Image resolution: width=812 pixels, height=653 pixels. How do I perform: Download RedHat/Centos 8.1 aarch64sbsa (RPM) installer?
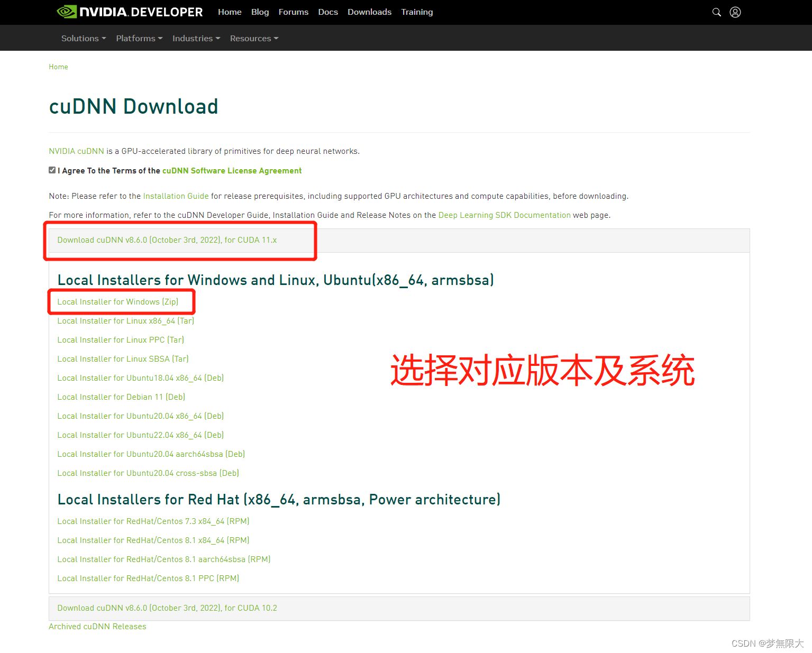[164, 559]
